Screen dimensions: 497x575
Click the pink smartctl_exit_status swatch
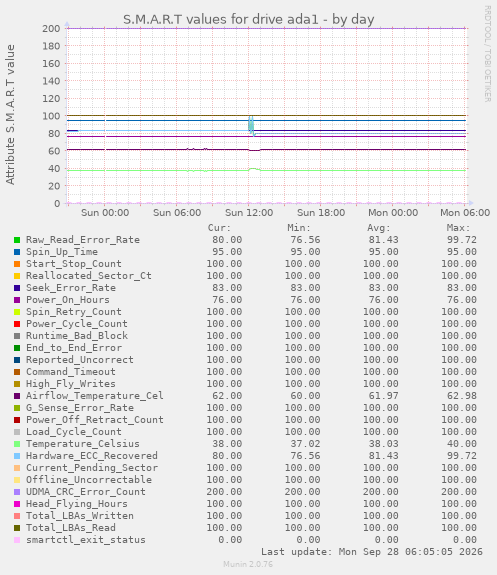click(x=17, y=540)
